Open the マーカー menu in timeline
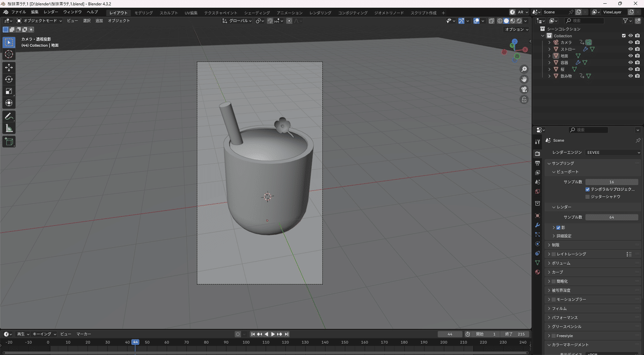The height and width of the screenshot is (355, 644). click(84, 334)
